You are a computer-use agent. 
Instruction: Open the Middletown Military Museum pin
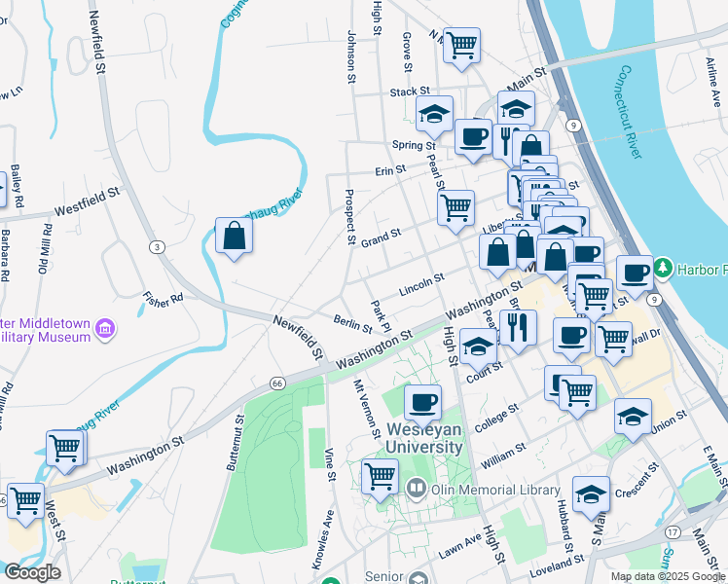(x=105, y=330)
